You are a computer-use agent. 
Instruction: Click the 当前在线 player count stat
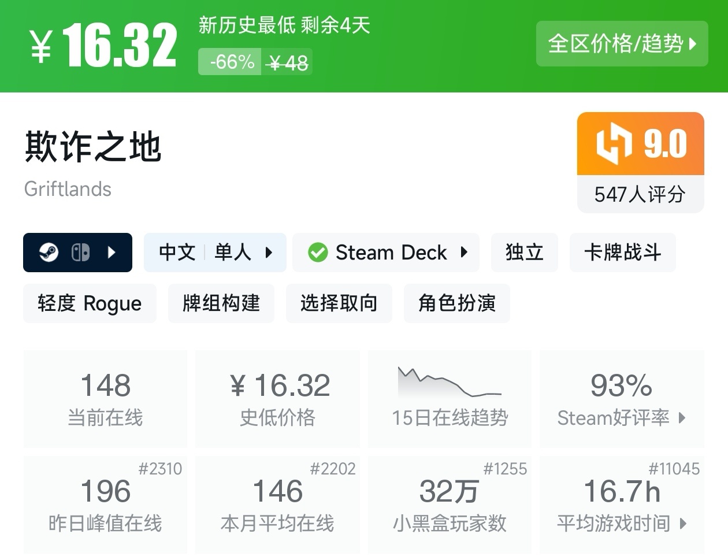pos(105,399)
